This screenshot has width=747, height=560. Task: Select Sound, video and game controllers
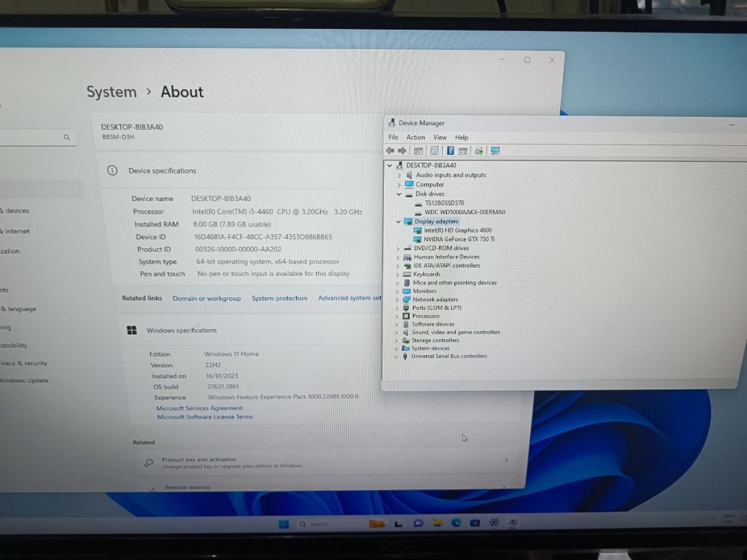click(456, 332)
